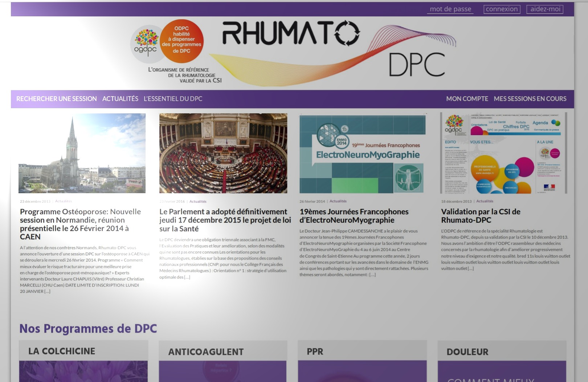Open the La Colchicine program card
Viewport: 588px width, 382px height.
83,361
